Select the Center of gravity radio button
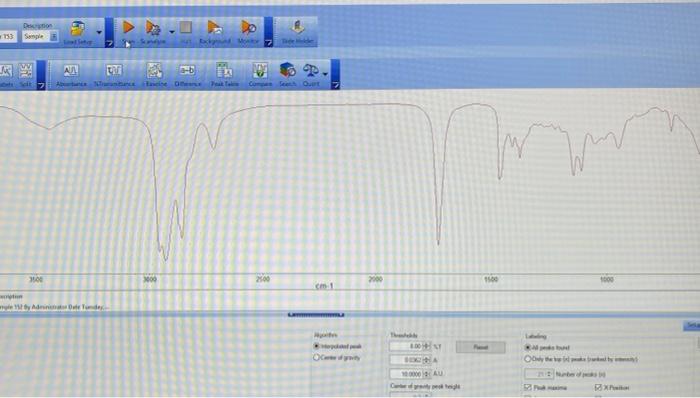 [x=317, y=357]
